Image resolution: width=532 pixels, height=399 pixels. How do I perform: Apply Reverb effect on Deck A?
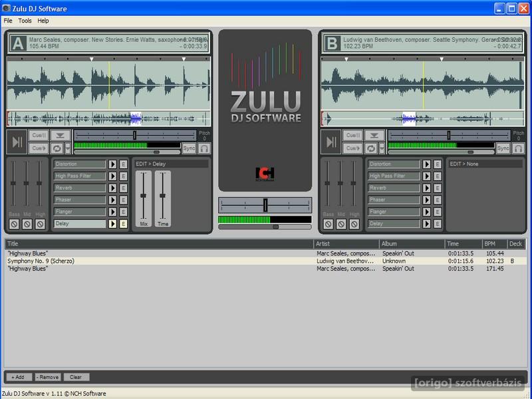coord(112,188)
